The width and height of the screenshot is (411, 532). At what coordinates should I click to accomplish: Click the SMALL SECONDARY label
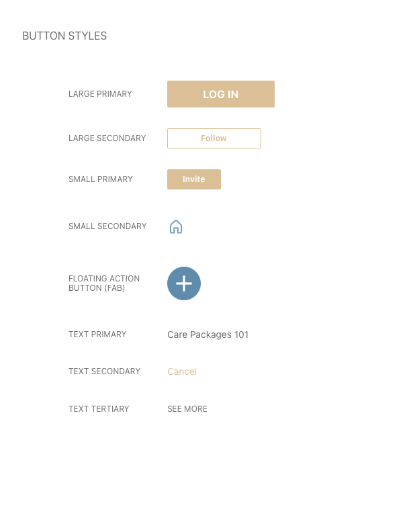click(x=107, y=226)
